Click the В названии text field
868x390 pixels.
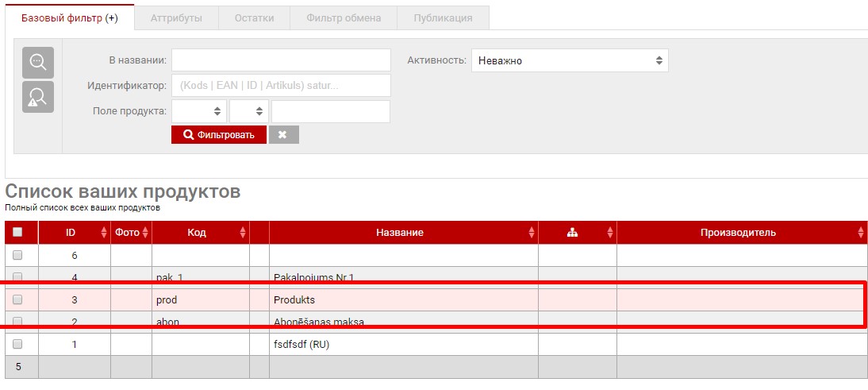[281, 60]
